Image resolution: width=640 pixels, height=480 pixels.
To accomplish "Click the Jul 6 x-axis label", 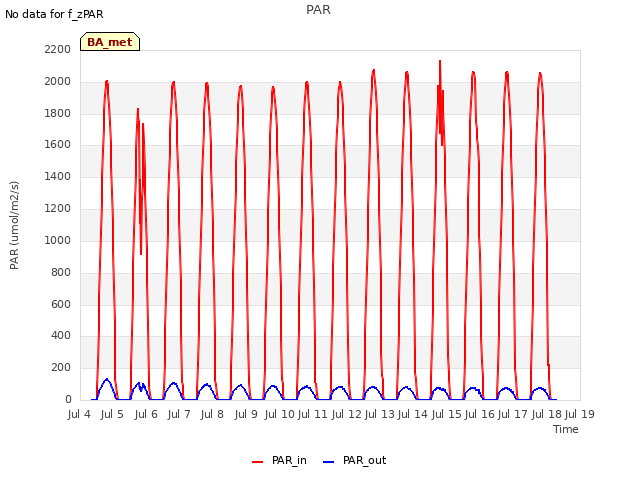I will point(146,414).
